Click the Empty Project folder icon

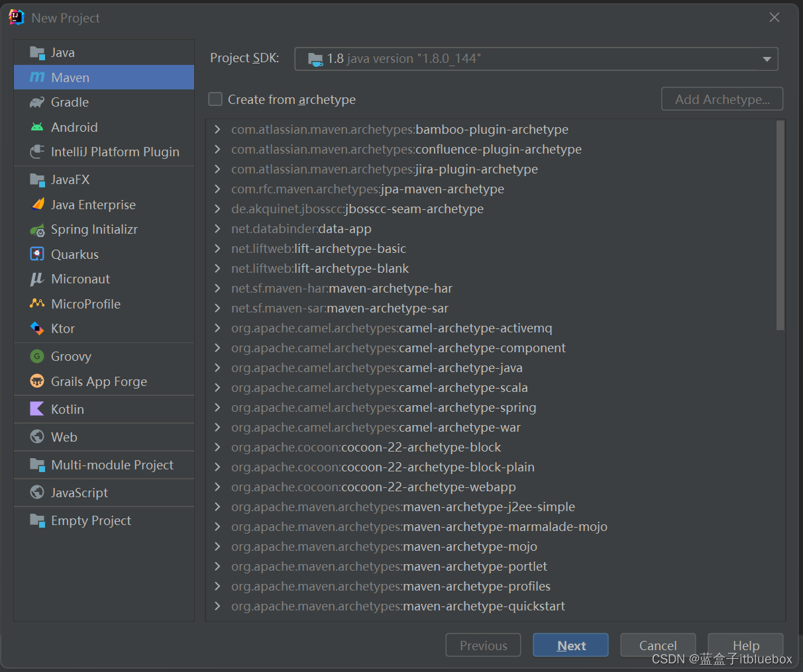tap(37, 520)
